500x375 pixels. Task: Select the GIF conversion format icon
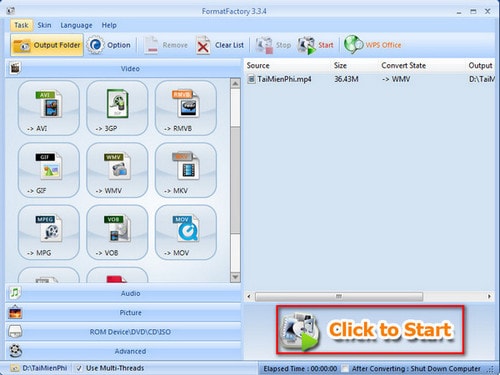coord(49,170)
